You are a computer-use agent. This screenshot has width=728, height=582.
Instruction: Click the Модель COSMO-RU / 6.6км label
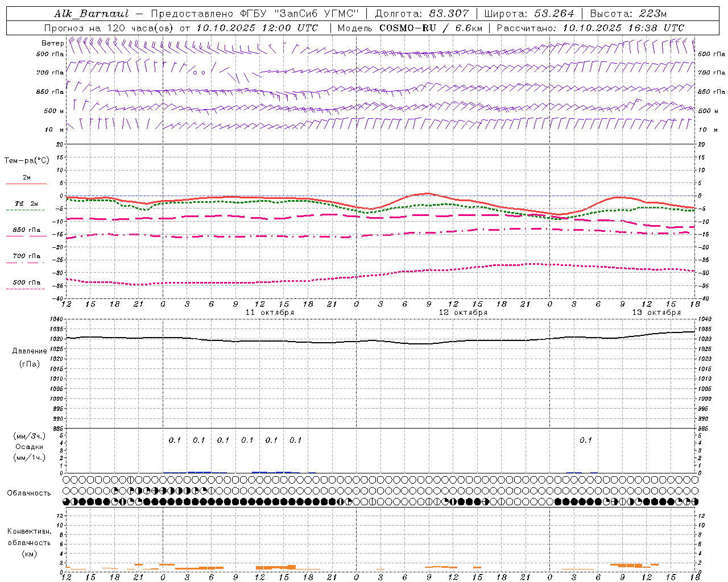coord(410,28)
